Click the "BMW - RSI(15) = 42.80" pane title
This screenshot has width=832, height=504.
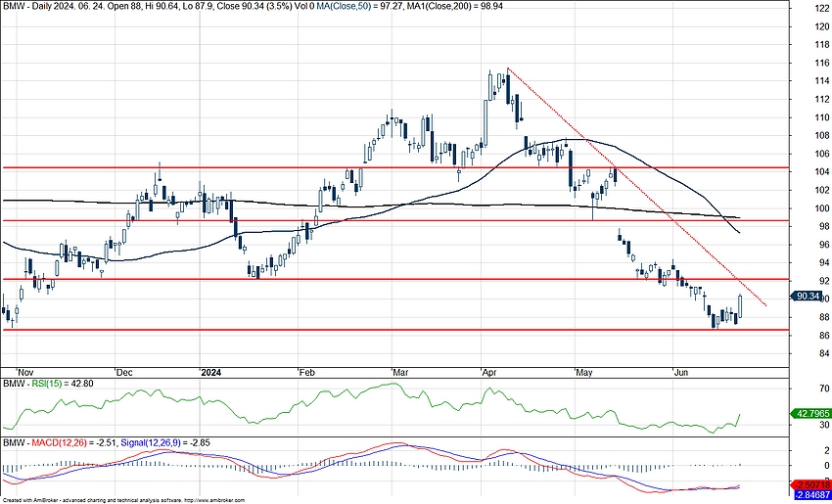[48, 384]
